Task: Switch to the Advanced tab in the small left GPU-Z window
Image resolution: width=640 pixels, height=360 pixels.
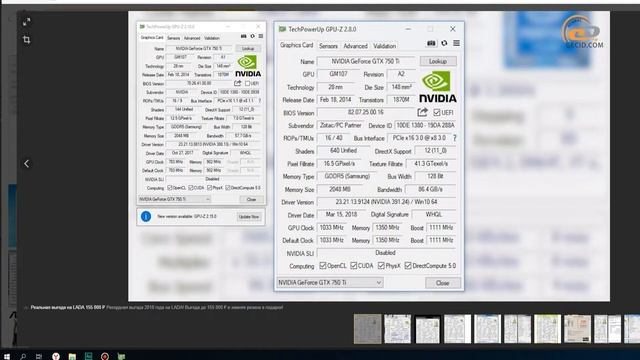Action: 192,38
